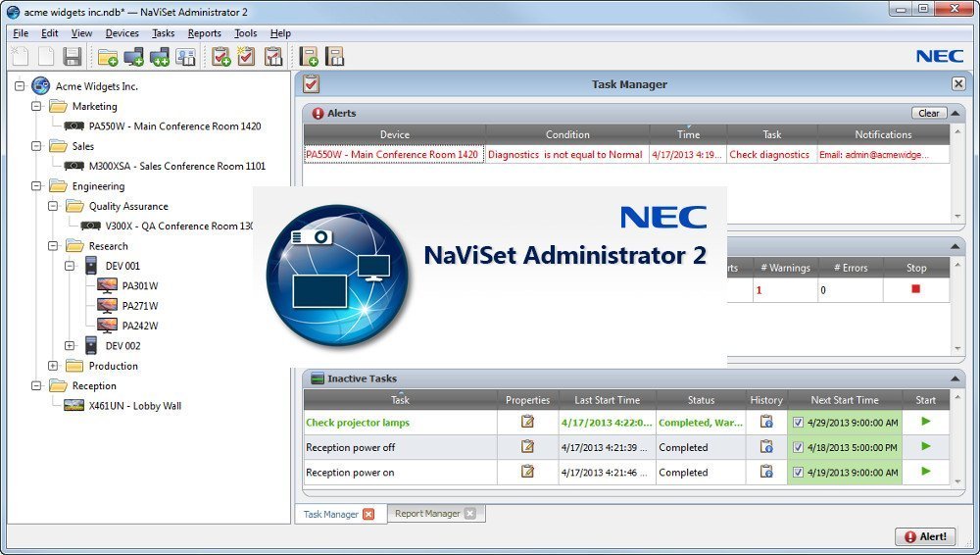Click the Alert! button in status bar
This screenshot has height=555, width=980.
[x=926, y=536]
